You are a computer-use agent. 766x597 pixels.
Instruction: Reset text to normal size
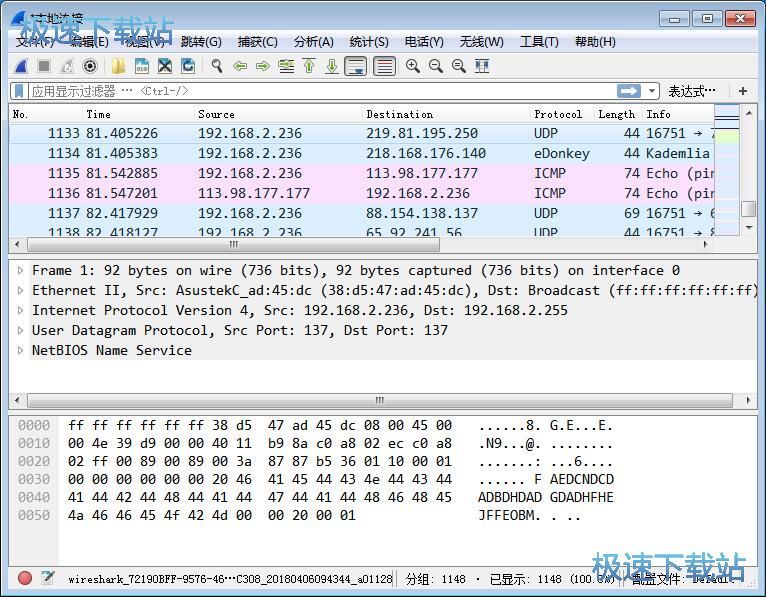(x=459, y=66)
